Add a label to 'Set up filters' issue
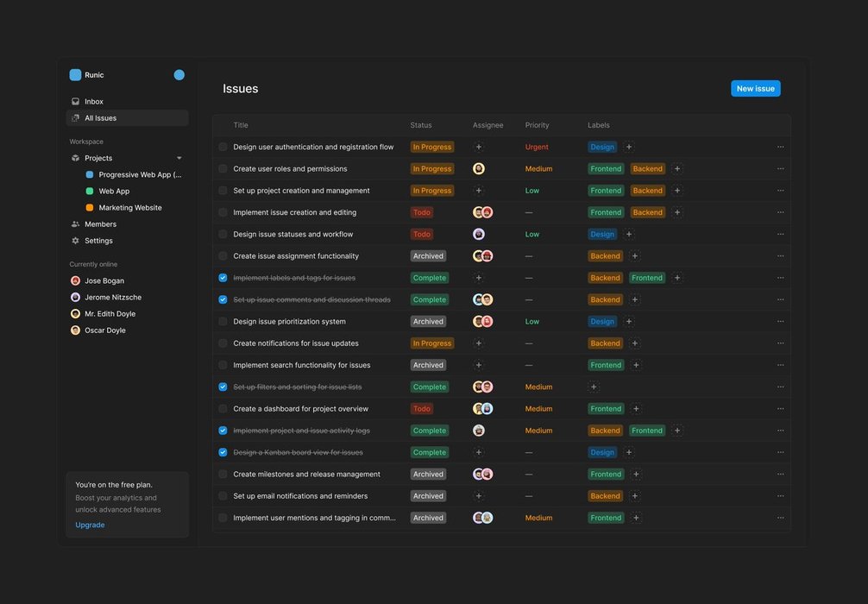The height and width of the screenshot is (604, 868). [594, 387]
